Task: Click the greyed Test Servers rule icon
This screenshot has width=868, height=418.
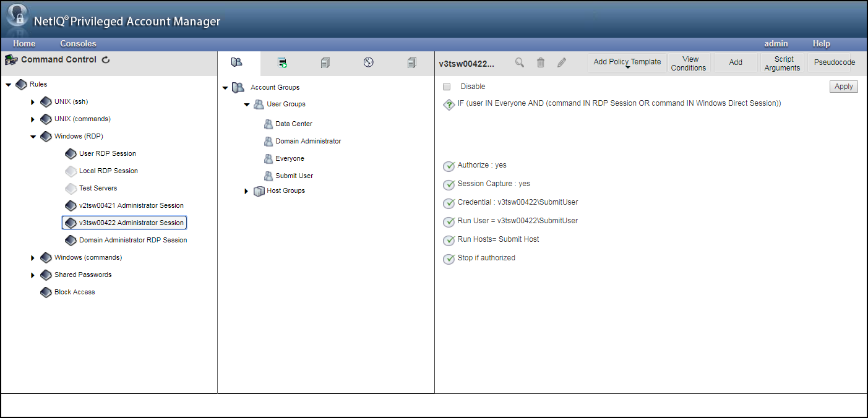Action: [x=71, y=189]
